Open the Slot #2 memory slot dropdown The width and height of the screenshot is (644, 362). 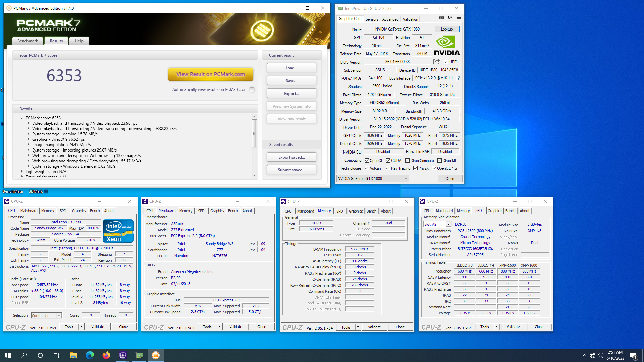coord(437,224)
